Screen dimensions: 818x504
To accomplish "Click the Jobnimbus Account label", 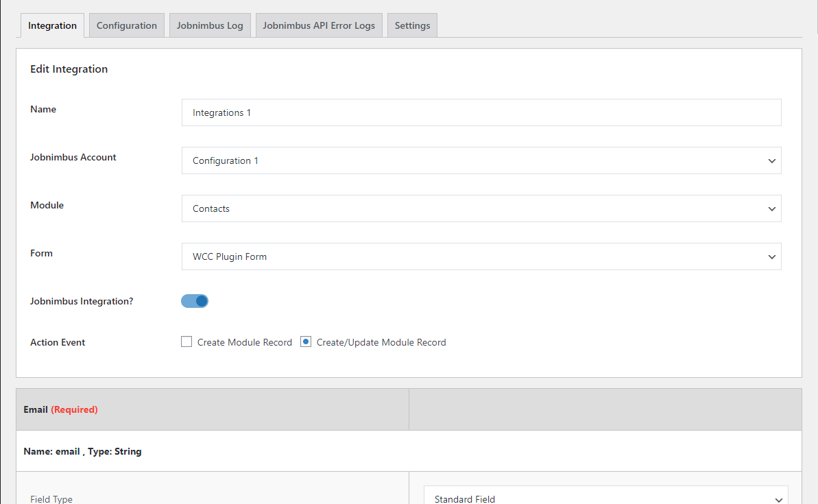I will coord(73,157).
